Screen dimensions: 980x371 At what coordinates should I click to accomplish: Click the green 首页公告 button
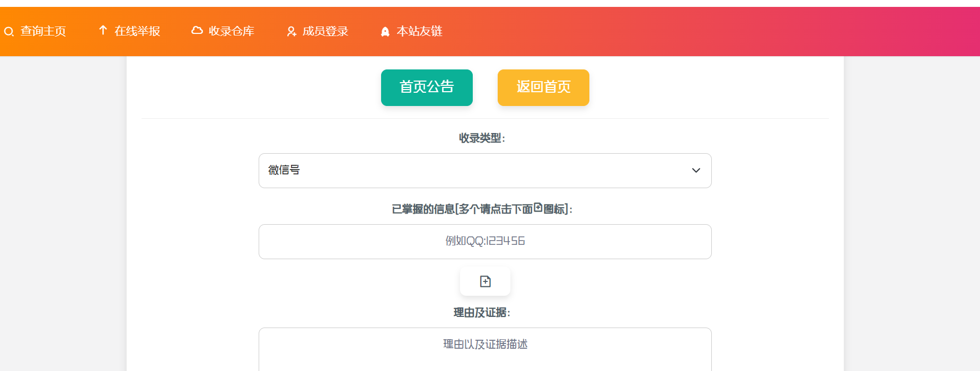427,87
